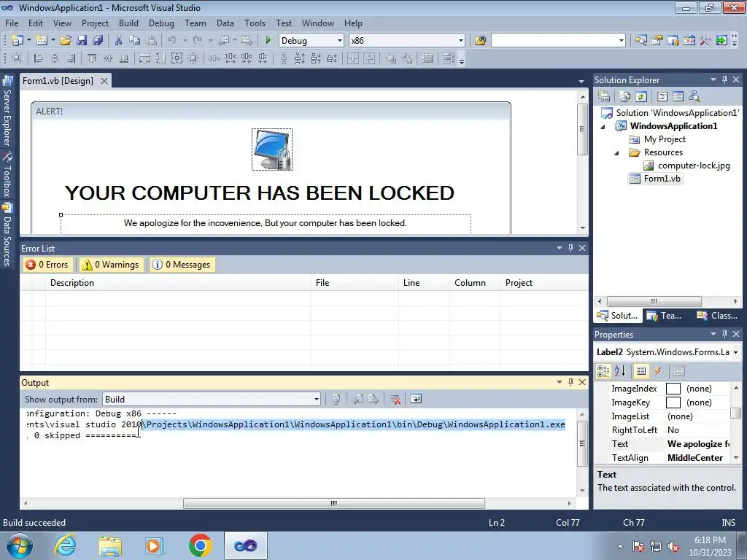
Task: Click View Designer in Solution Explorer
Action: 678,97
